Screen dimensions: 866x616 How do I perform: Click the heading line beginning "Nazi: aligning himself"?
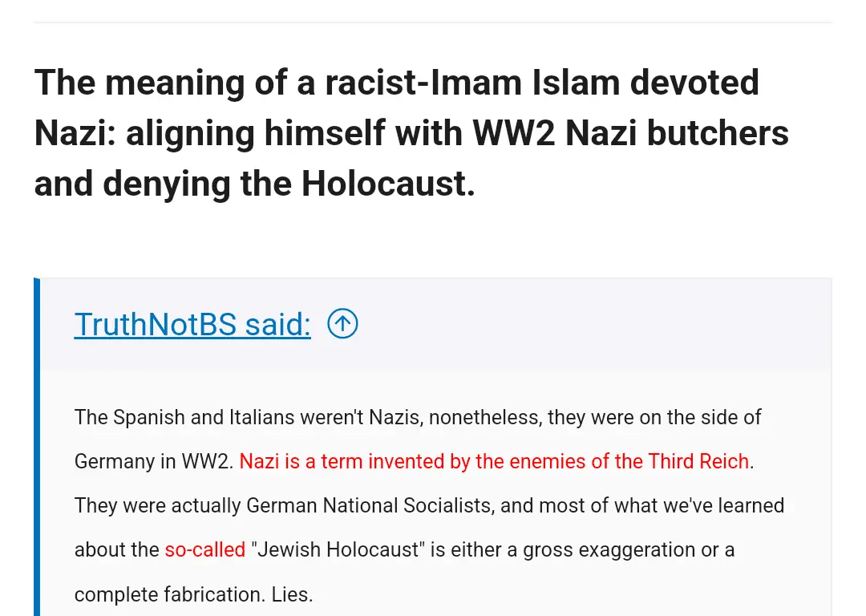tap(411, 133)
